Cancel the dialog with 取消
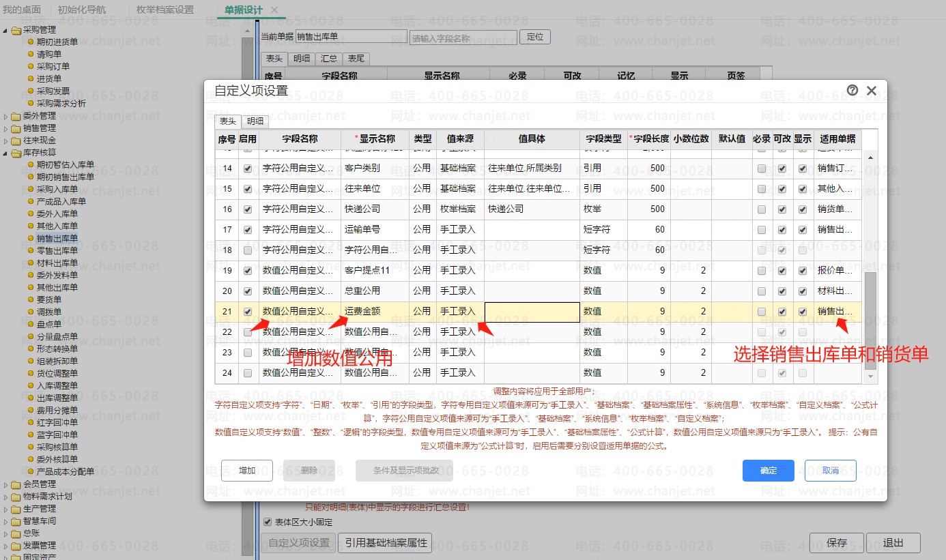946x560 pixels. pyautogui.click(x=831, y=471)
